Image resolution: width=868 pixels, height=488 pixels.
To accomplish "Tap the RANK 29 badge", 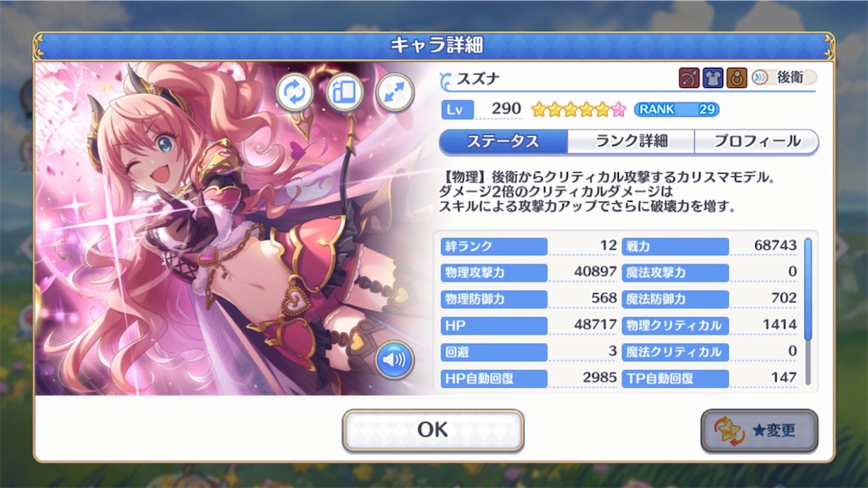I will (x=676, y=109).
